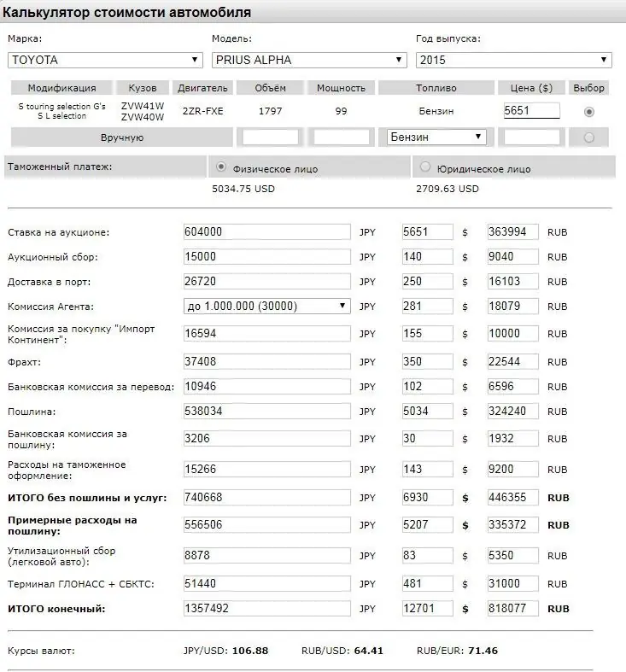
Task: Click the Фрахт USD field showing 350
Action: tap(428, 362)
